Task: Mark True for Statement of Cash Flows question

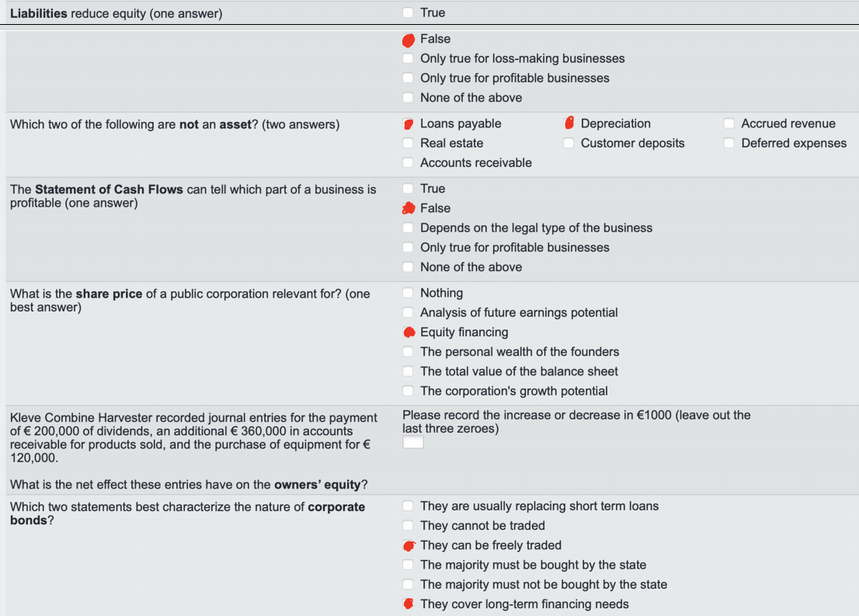Action: coord(408,188)
